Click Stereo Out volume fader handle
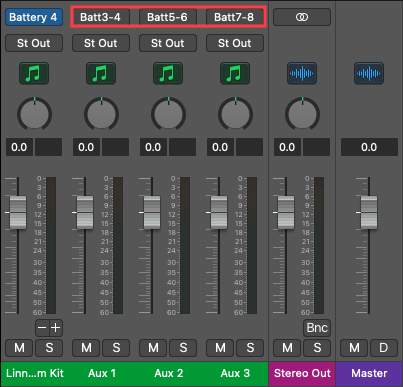This screenshot has height=387, width=403. [x=286, y=212]
